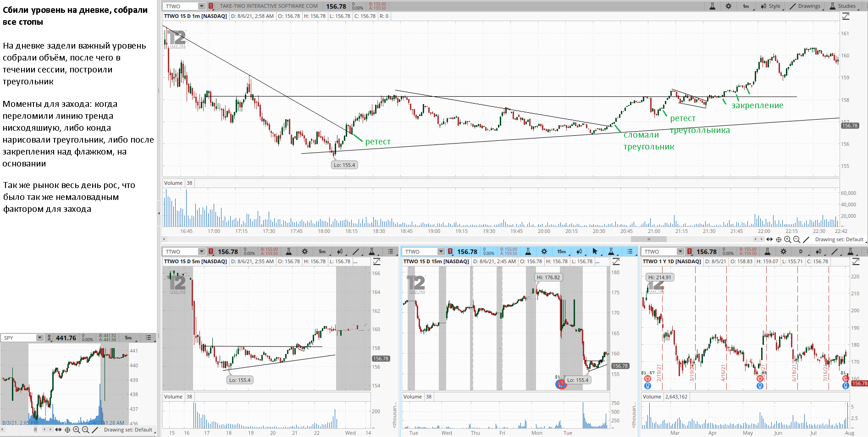Select the line drawing tool on main chart
Image resolution: width=868 pixels, height=437 pixels.
click(806, 239)
